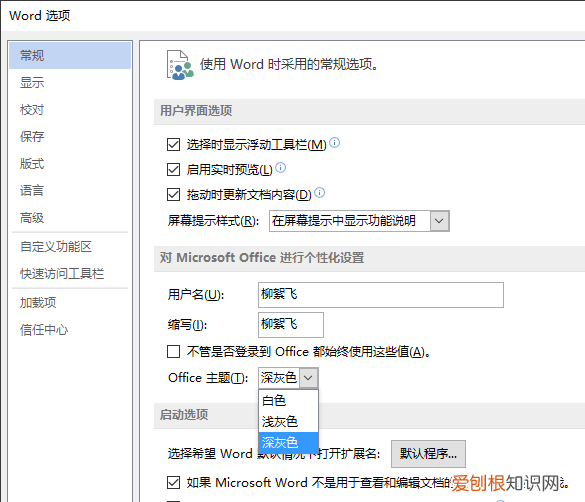The width and height of the screenshot is (585, 502).
Task: Click the 屏幕提示样式(R): label
Action: coord(213,221)
